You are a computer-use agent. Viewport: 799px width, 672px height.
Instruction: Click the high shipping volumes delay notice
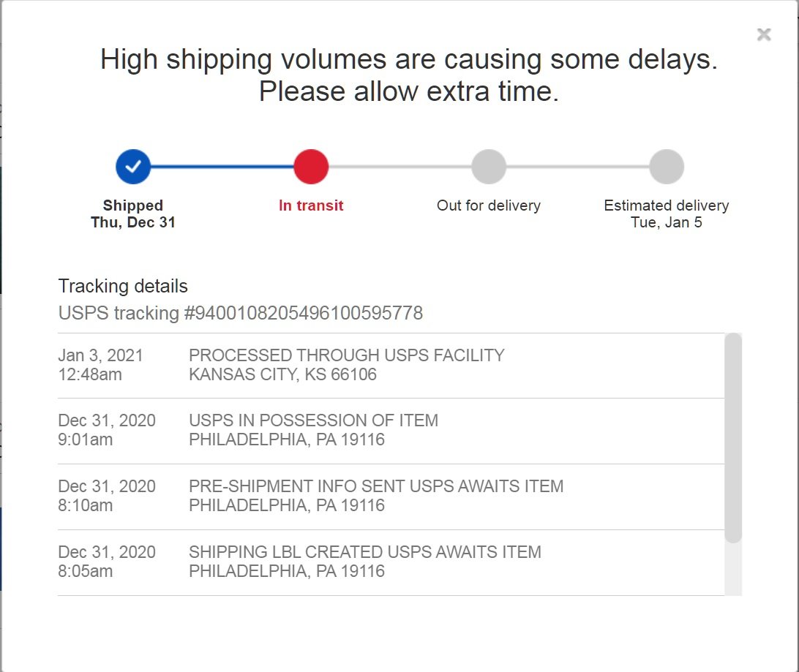pyautogui.click(x=409, y=75)
